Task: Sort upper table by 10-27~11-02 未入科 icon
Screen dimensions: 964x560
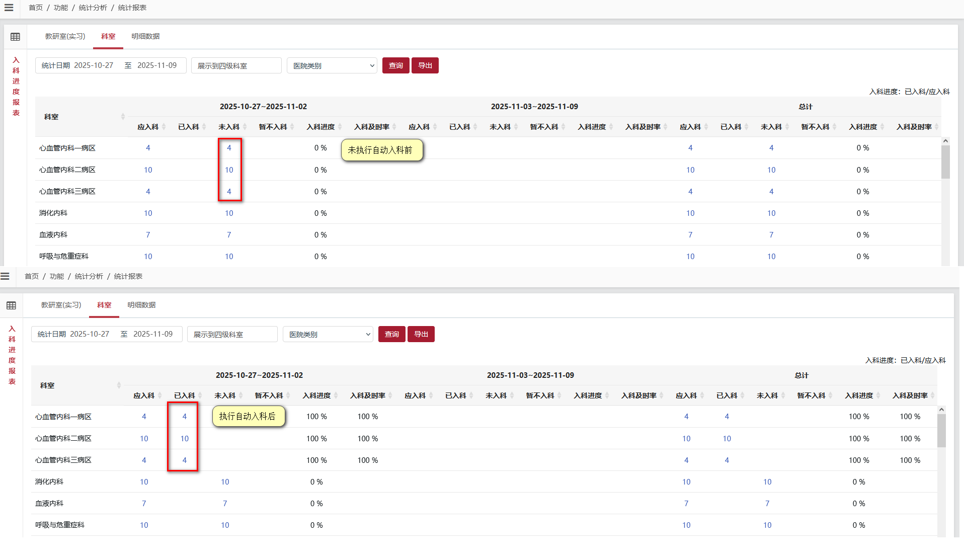Action: click(x=245, y=127)
